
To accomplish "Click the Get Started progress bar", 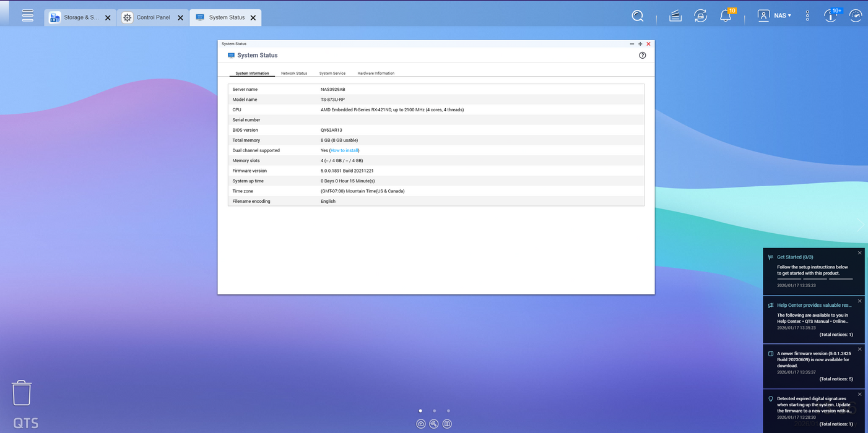I will pos(815,279).
